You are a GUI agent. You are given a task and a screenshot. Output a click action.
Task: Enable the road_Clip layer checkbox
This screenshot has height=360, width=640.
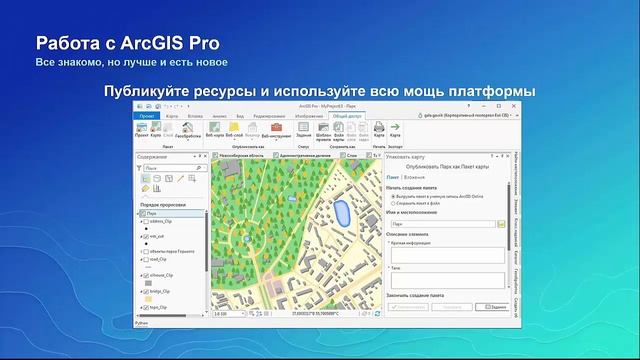click(146, 260)
